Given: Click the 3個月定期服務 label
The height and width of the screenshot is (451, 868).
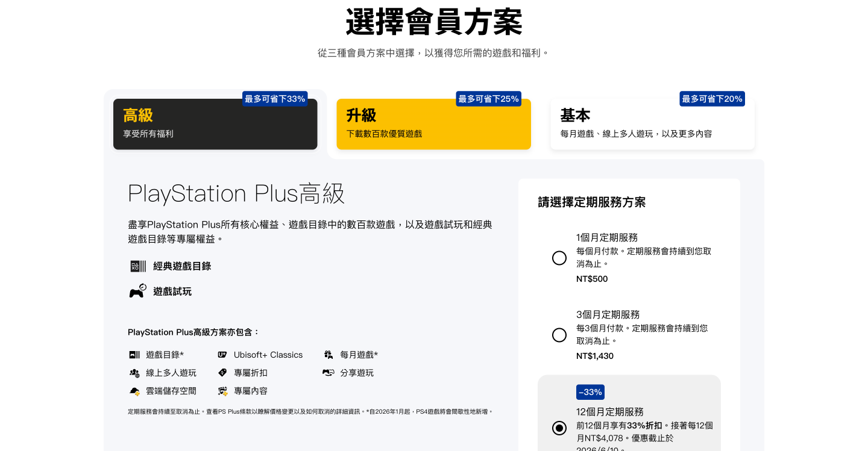Looking at the screenshot, I should click(x=608, y=314).
